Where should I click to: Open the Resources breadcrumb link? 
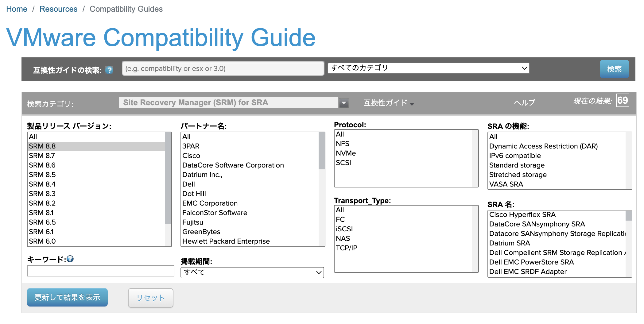[58, 9]
